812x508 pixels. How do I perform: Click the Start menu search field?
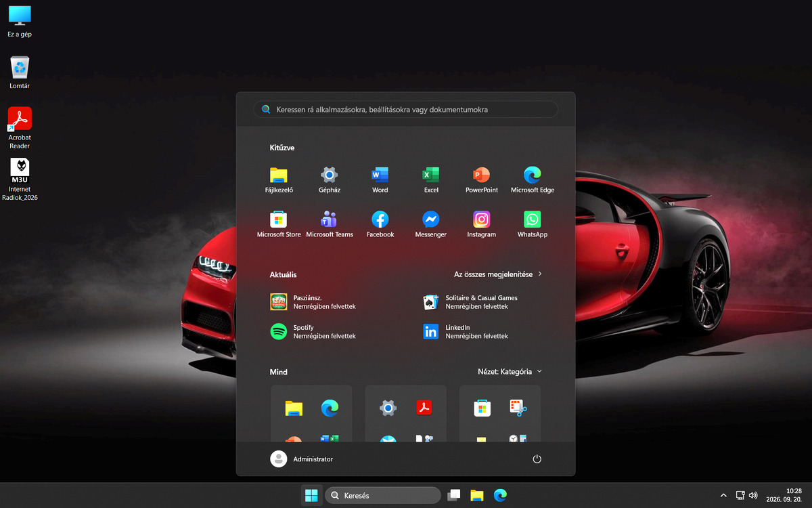pos(406,109)
